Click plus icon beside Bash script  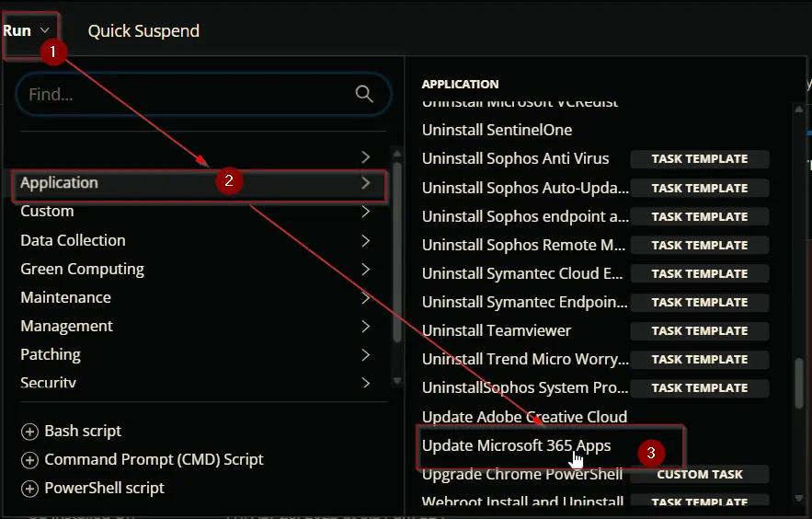29,432
